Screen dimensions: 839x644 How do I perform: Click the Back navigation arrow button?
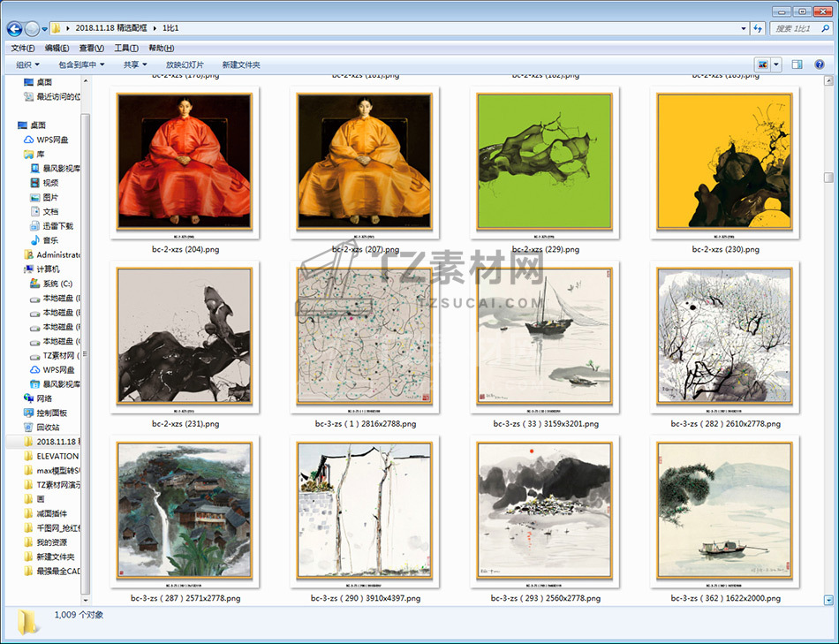click(15, 28)
